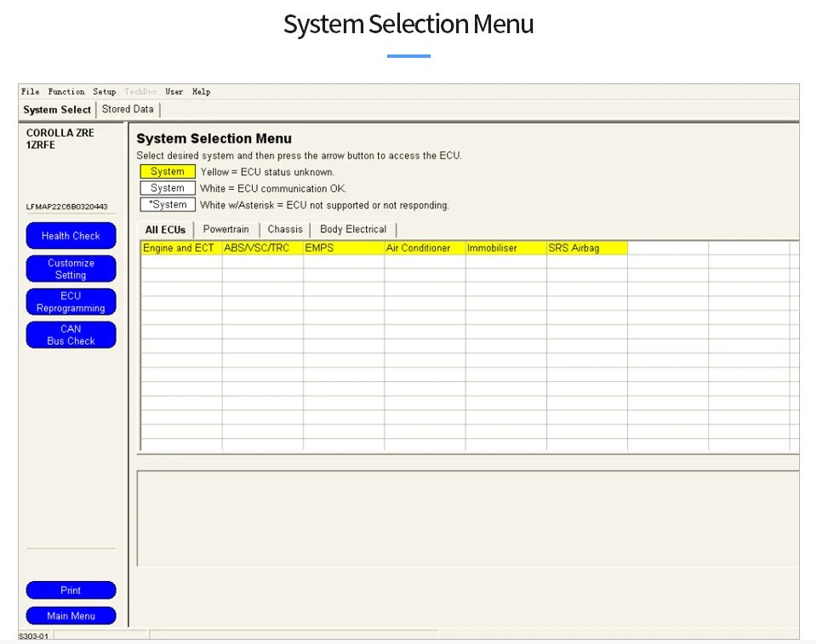Select the ABS/VSC/TRC system cell
The width and height of the screenshot is (817, 644).
pos(263,248)
